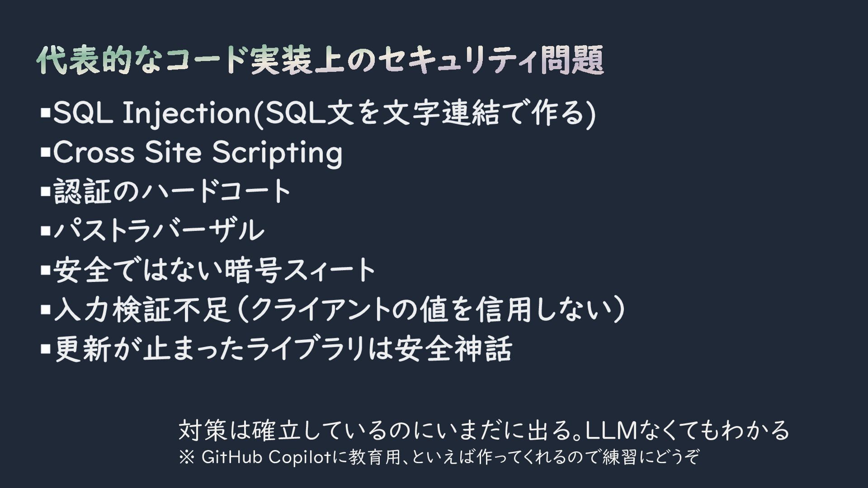Click the slide title about セキュリティ問題
Image resolution: width=868 pixels, height=488 pixels.
coord(320,60)
